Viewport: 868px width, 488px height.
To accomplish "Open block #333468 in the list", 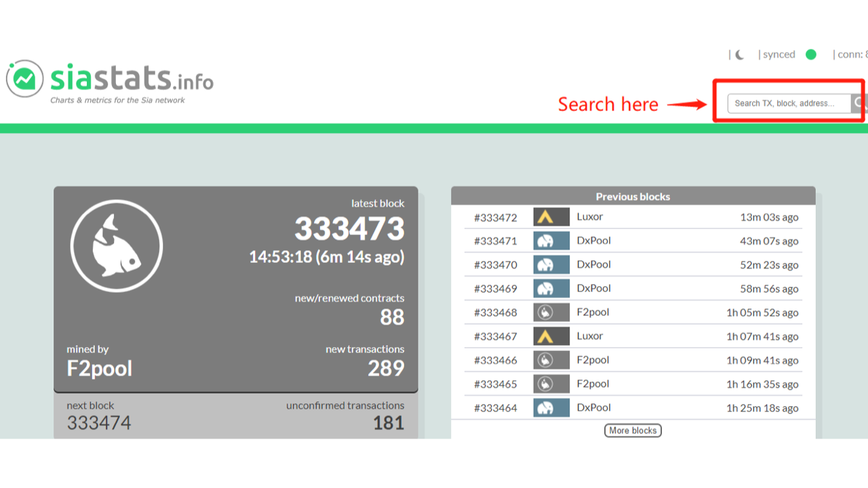I will point(496,312).
